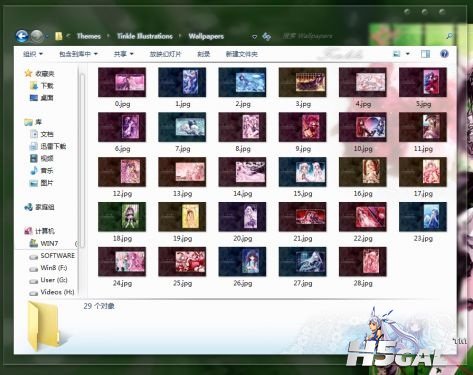
Task: Click 放映幻灯片 slideshow button
Action: [165, 54]
